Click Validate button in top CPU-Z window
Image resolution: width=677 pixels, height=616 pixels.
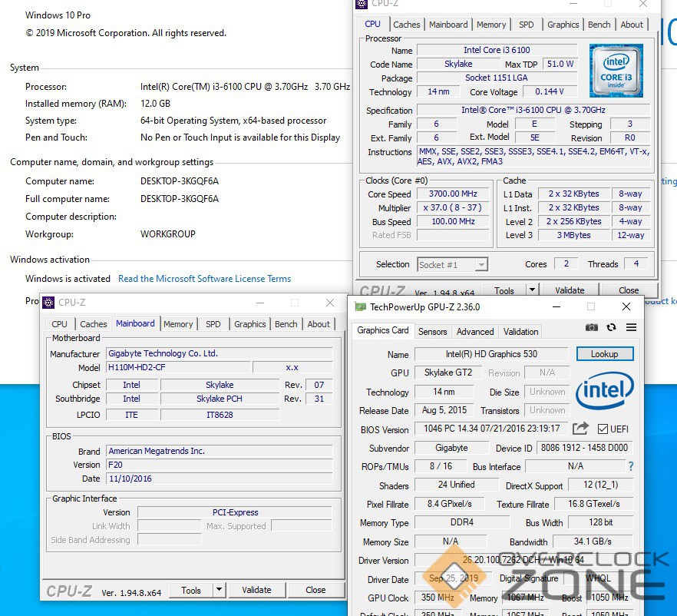click(570, 290)
